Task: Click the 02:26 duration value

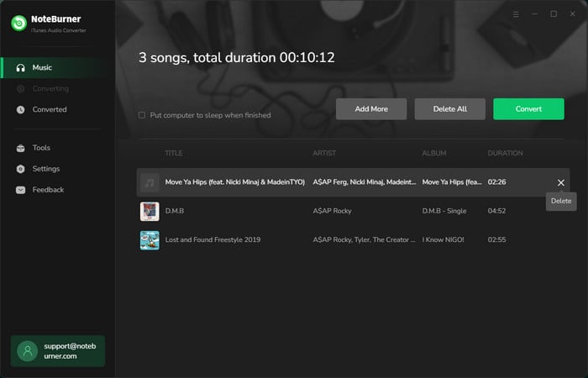Action: point(497,182)
